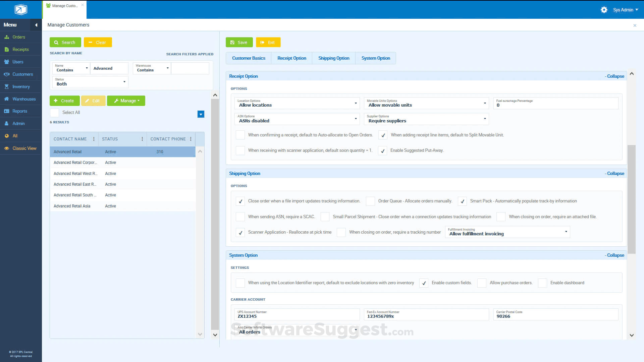Select Receipts from the sidebar menu
The height and width of the screenshot is (362, 644).
coord(20,49)
